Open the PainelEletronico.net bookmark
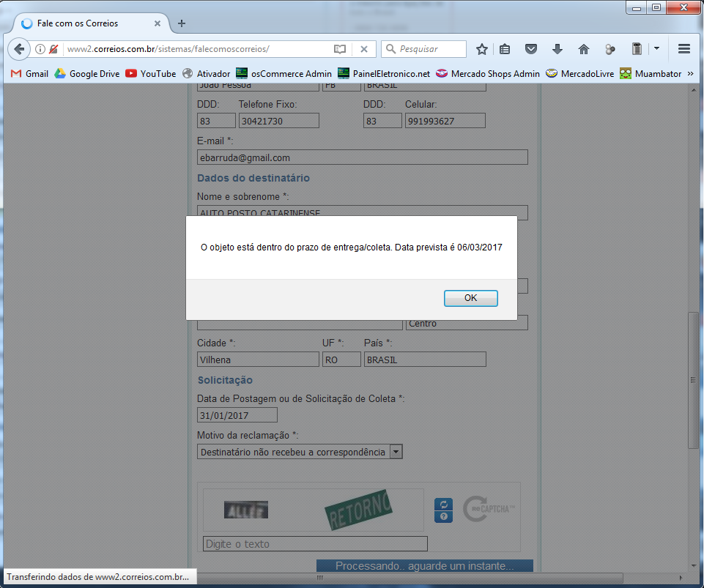704x588 pixels. click(384, 74)
